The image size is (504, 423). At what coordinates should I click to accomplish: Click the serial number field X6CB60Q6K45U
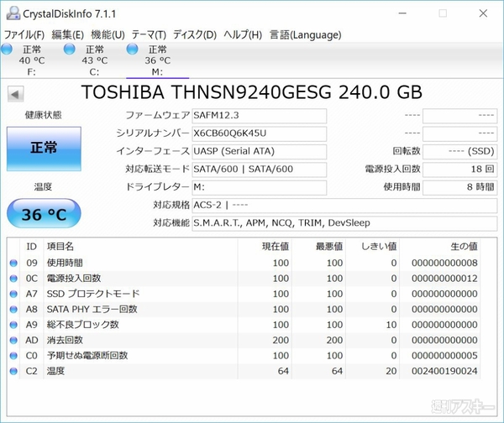click(260, 133)
